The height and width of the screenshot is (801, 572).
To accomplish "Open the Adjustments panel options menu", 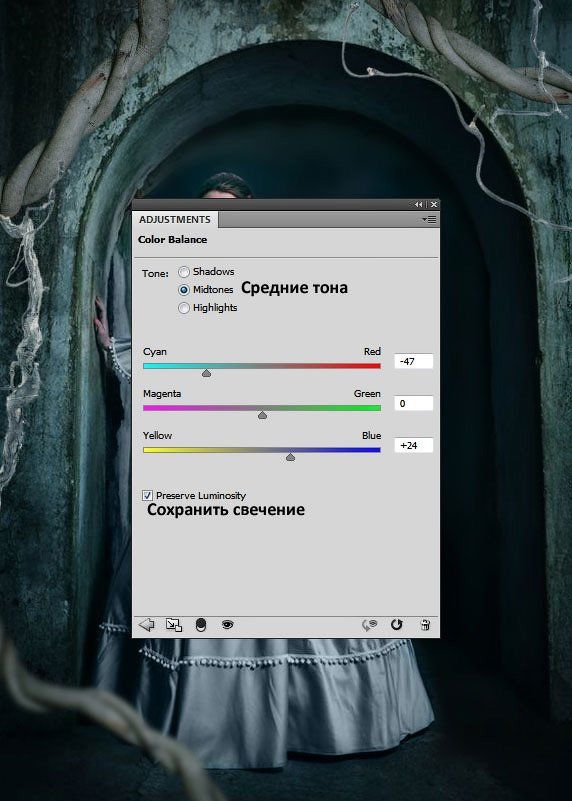I will point(429,220).
